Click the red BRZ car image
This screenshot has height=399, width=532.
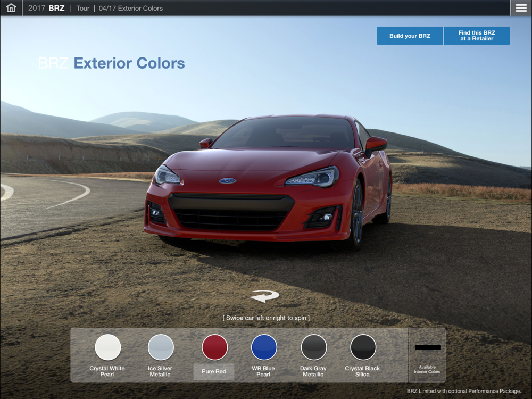click(268, 183)
